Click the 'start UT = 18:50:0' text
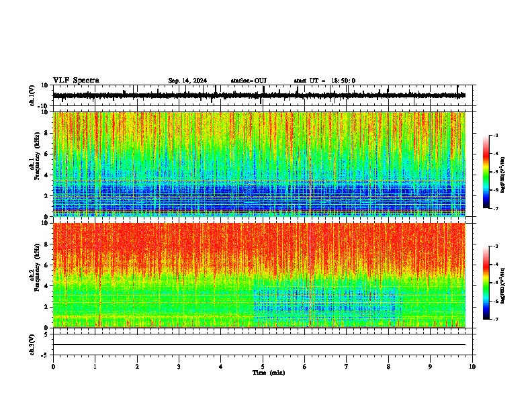 pyautogui.click(x=324, y=81)
